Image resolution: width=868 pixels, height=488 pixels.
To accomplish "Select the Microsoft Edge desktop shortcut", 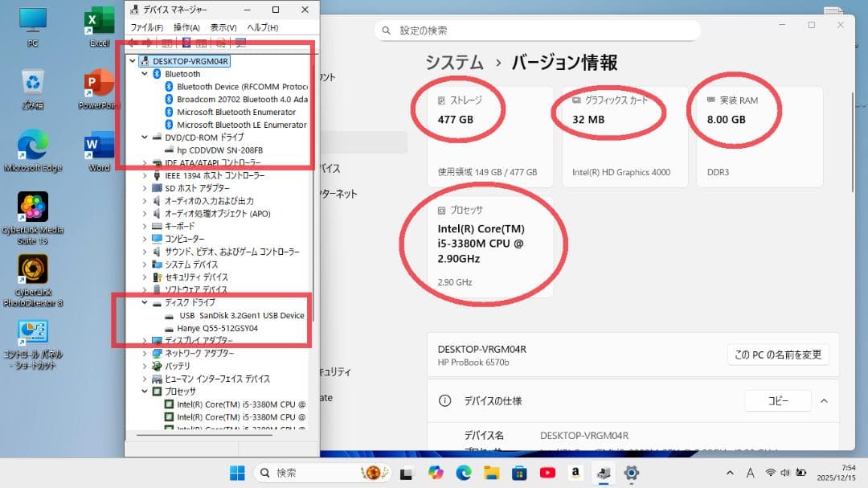I will pos(33,150).
